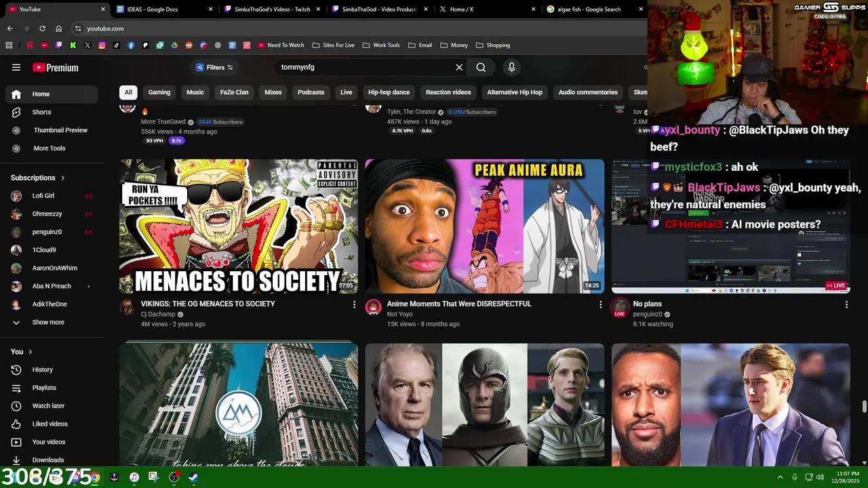Open the penguinz0 subscription in sidebar

pyautogui.click(x=52, y=232)
